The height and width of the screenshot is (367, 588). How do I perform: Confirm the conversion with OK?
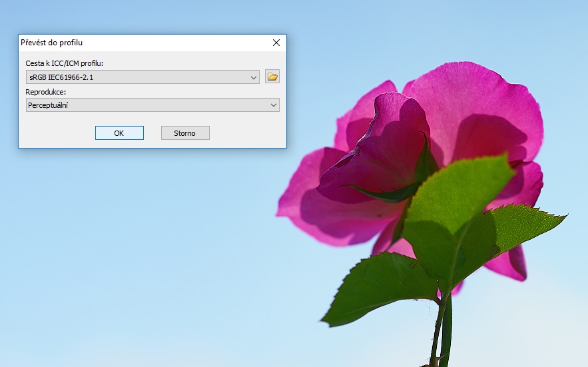[119, 133]
